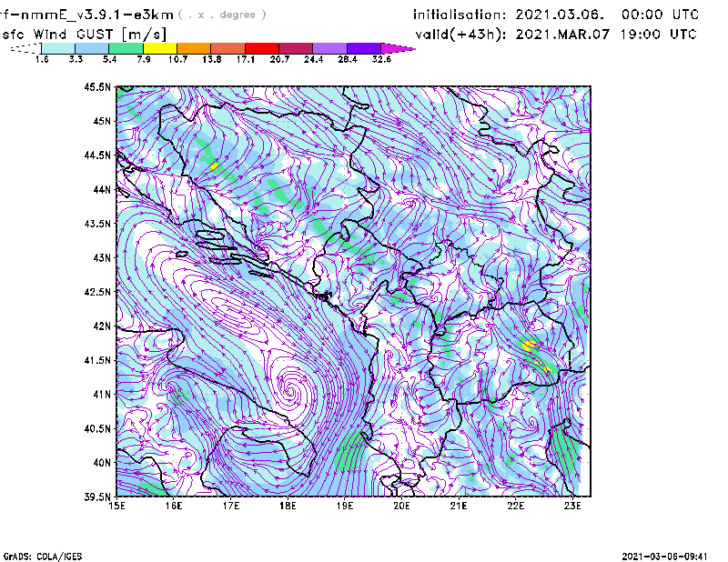728x562 pixels.
Task: Click the green legend swatch 5.4–7.9
Action: pyautogui.click(x=126, y=48)
